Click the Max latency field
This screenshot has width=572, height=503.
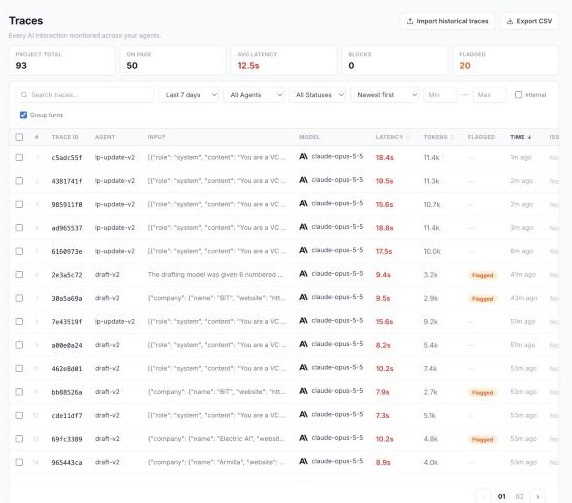[x=489, y=95]
